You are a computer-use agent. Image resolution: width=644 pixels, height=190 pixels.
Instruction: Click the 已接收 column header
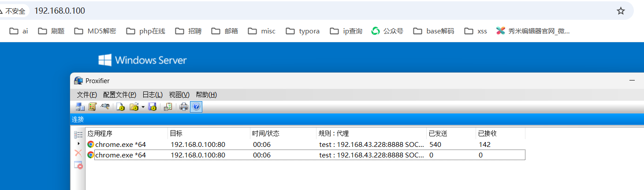click(x=501, y=133)
